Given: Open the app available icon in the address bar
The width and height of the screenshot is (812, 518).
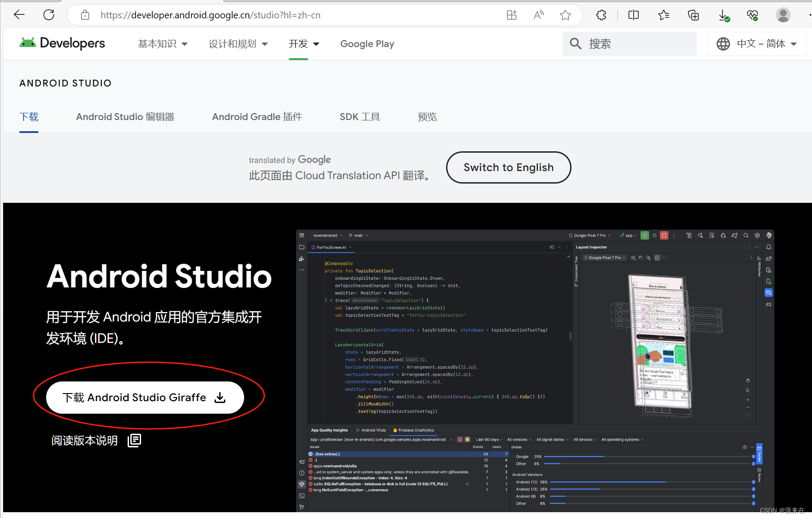Looking at the screenshot, I should [511, 15].
